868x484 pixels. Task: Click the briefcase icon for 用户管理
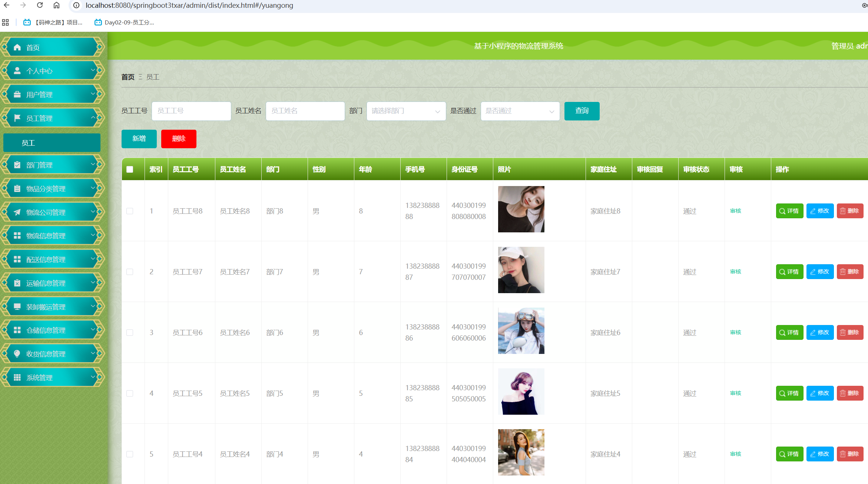(x=17, y=95)
